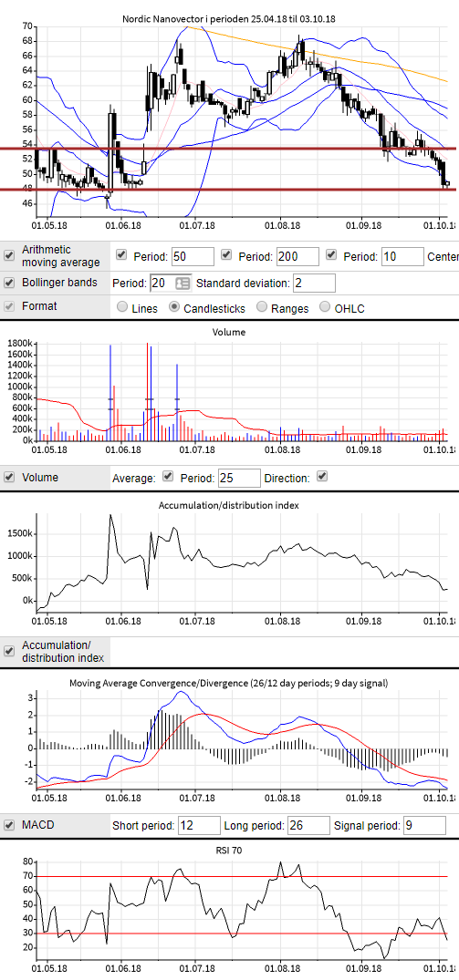
Task: Click the Accumulation/distribution index chart title
Action: pos(230,505)
